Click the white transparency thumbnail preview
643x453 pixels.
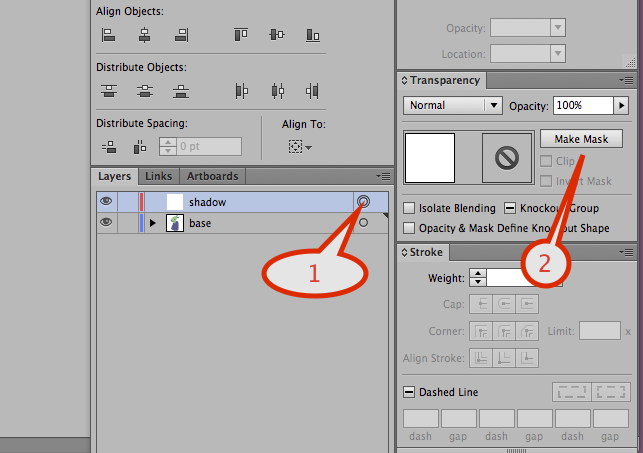(x=429, y=158)
